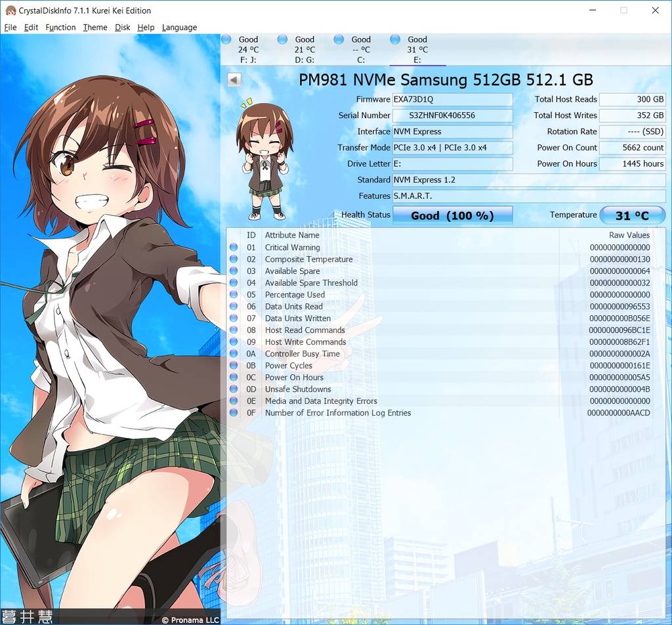Click the Good (100%) health status button
This screenshot has width=672, height=625.
tap(452, 215)
